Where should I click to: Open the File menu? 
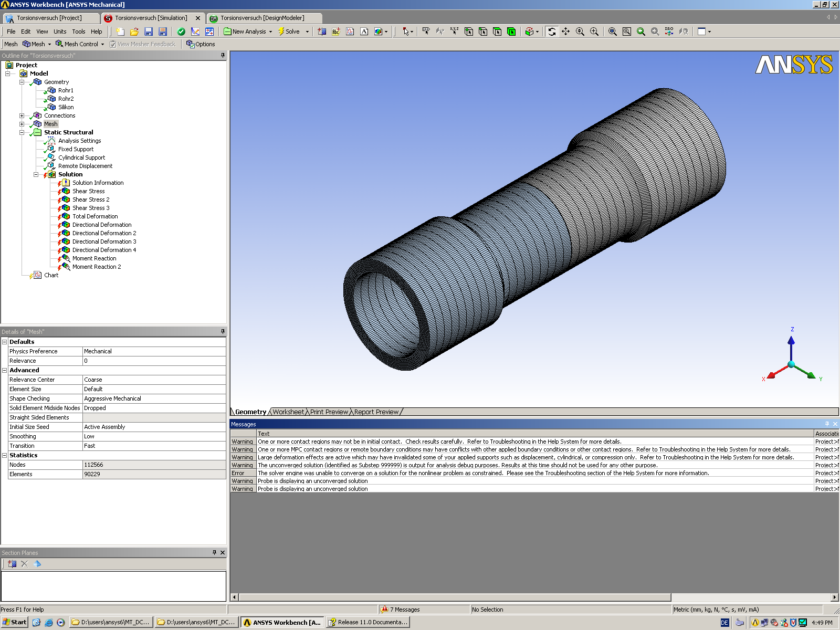11,31
